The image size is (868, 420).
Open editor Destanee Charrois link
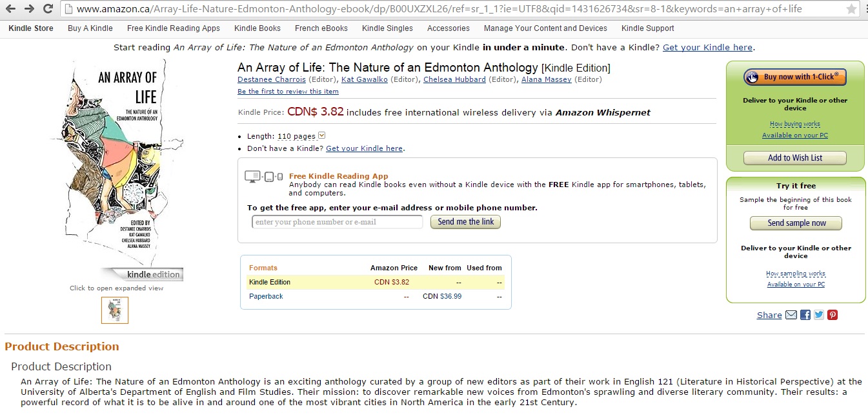pos(271,79)
